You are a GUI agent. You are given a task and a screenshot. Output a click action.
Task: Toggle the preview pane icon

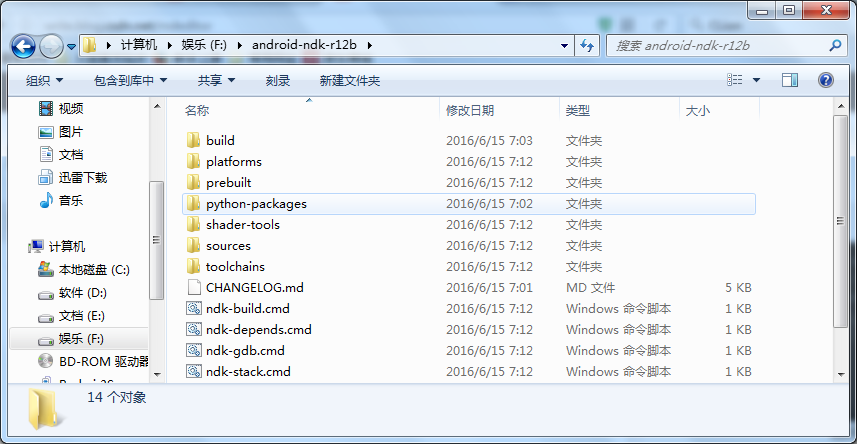[790, 80]
